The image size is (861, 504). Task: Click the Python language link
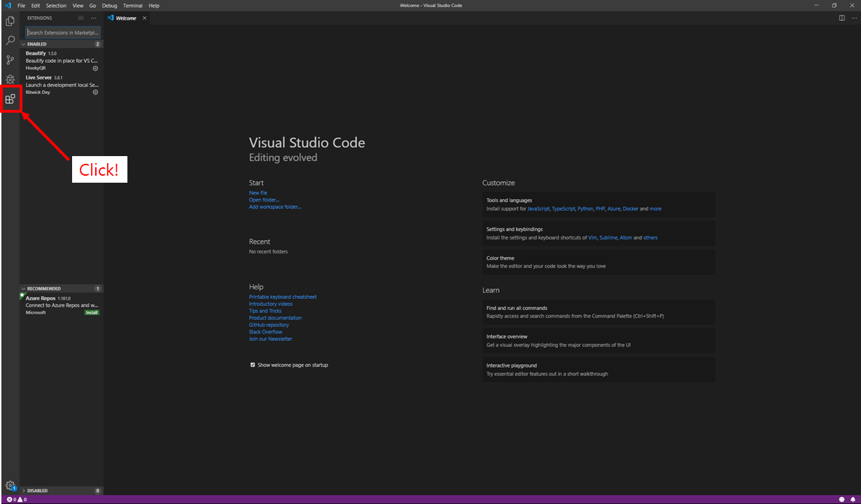click(x=585, y=209)
